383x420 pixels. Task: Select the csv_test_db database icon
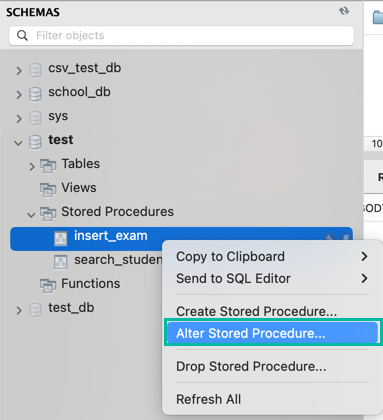(x=35, y=70)
